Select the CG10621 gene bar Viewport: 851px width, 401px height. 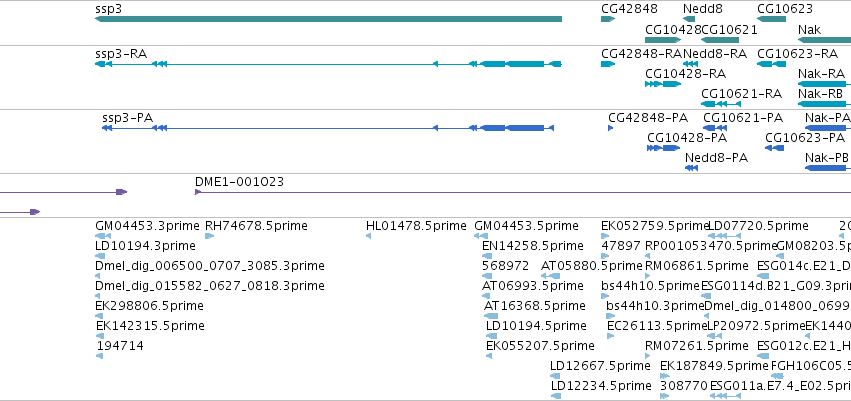point(720,40)
